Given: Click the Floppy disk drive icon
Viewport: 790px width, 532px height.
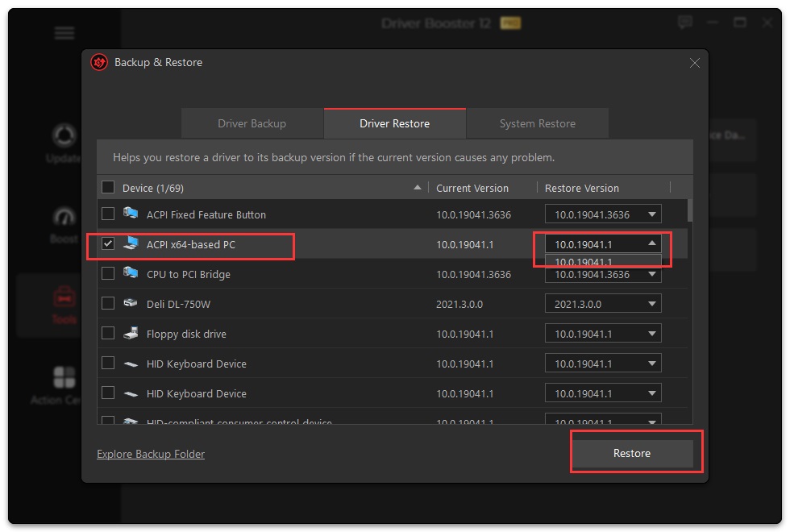Looking at the screenshot, I should coord(131,333).
